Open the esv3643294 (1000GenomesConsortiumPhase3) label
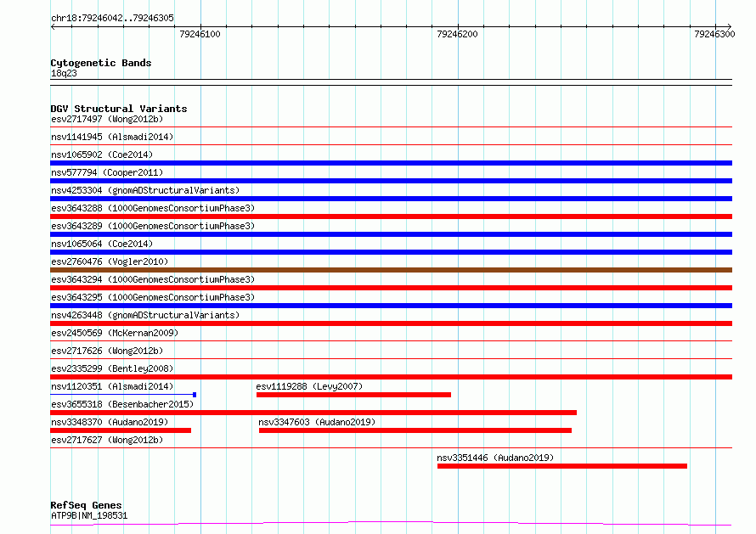Image resolution: width=756 pixels, height=534 pixels. (x=153, y=279)
